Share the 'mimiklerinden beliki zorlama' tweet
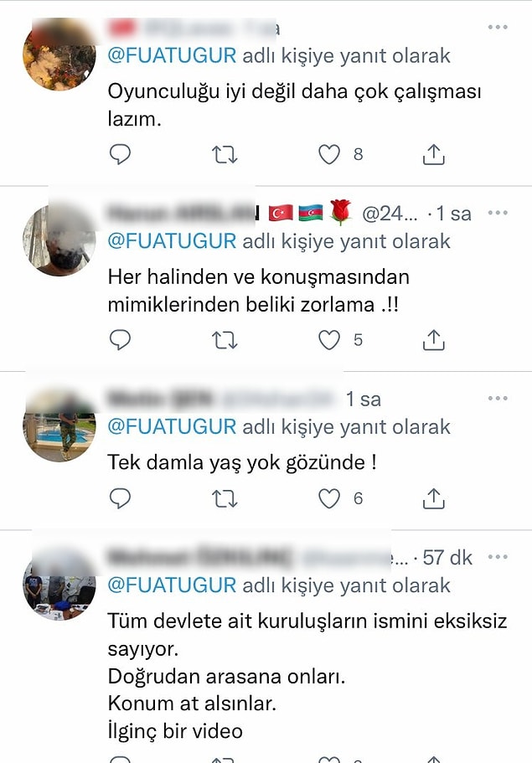Viewport: 532px width, 763px height. 433,340
